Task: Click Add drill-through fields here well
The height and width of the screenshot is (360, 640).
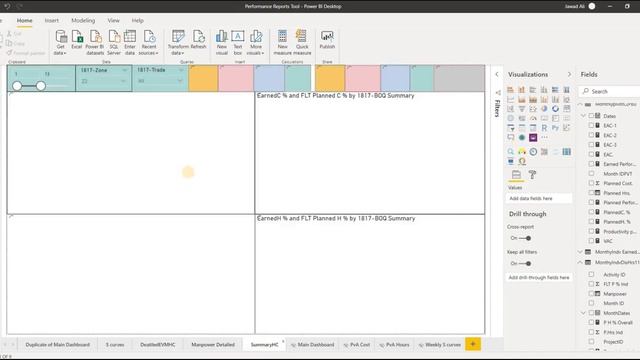Action: click(539, 278)
